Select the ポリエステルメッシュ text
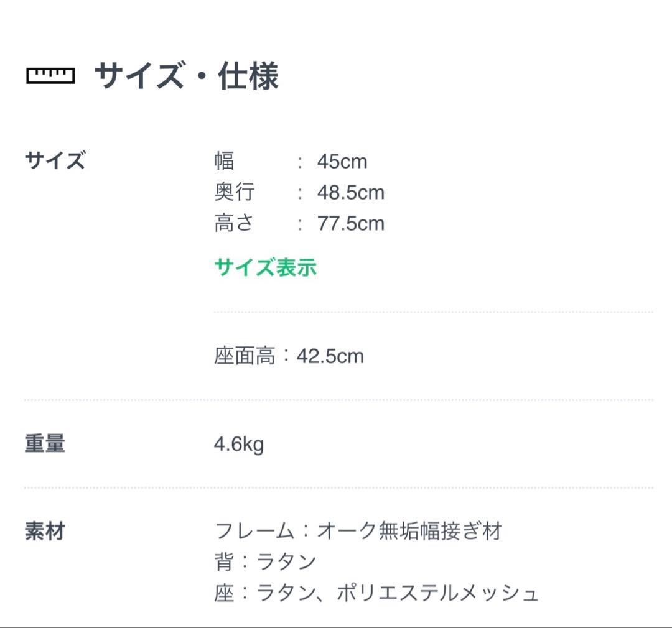Viewport: 672px width, 628px height. [437, 594]
